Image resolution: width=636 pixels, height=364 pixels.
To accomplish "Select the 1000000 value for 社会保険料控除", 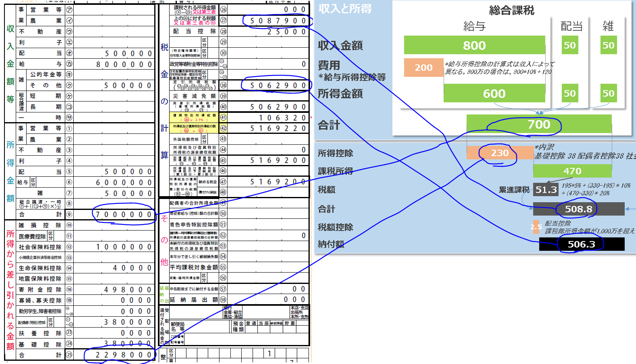I will pyautogui.click(x=124, y=247).
